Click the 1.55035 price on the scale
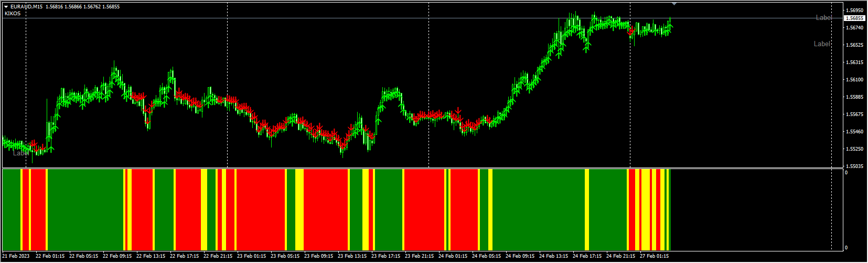Screen dimensions: 868x263 coord(854,166)
